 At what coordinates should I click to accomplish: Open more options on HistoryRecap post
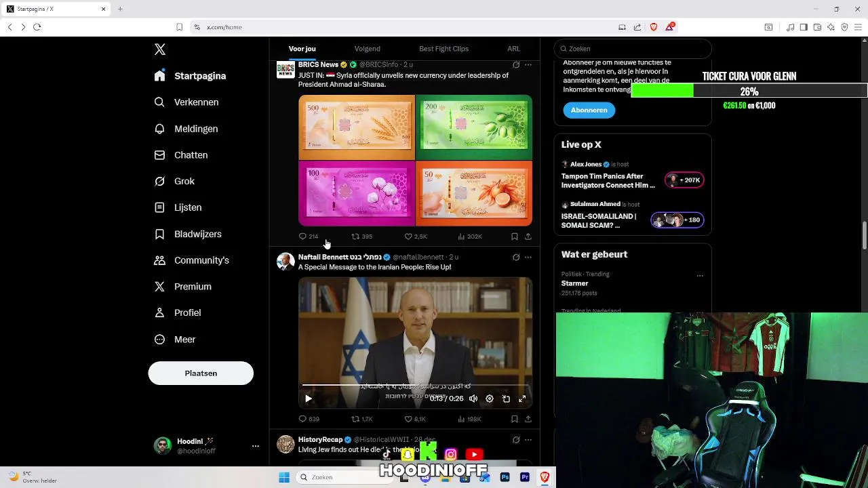tap(528, 440)
